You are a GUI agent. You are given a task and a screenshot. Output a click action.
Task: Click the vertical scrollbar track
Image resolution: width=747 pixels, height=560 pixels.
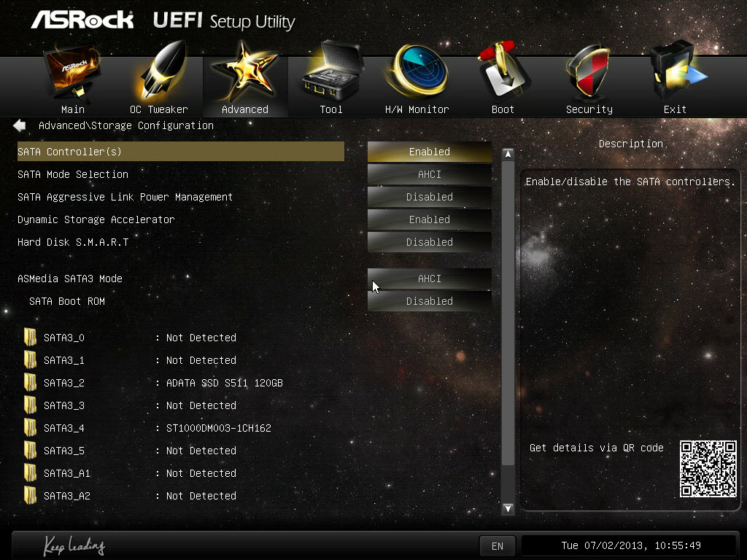click(x=508, y=331)
